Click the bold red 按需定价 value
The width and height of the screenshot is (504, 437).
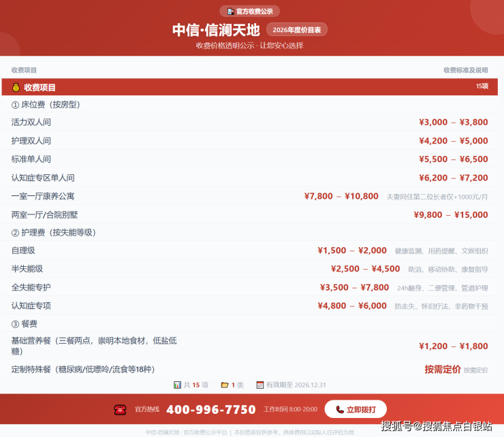(x=443, y=370)
